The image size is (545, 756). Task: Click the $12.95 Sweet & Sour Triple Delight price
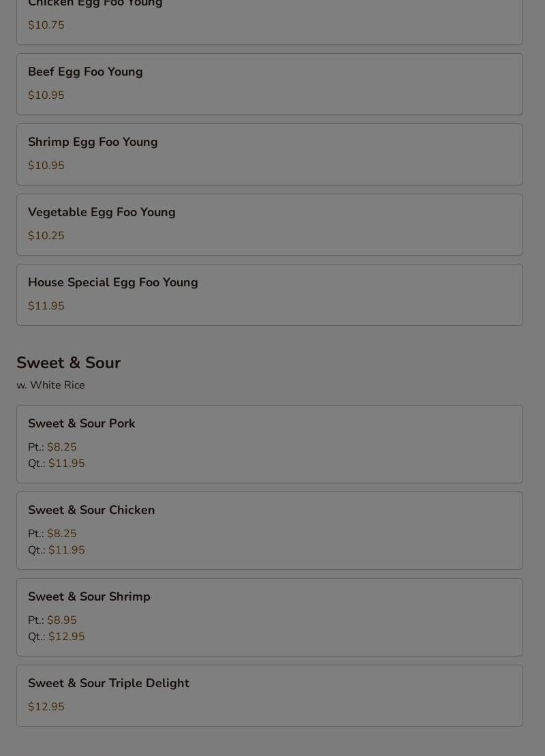coord(46,707)
